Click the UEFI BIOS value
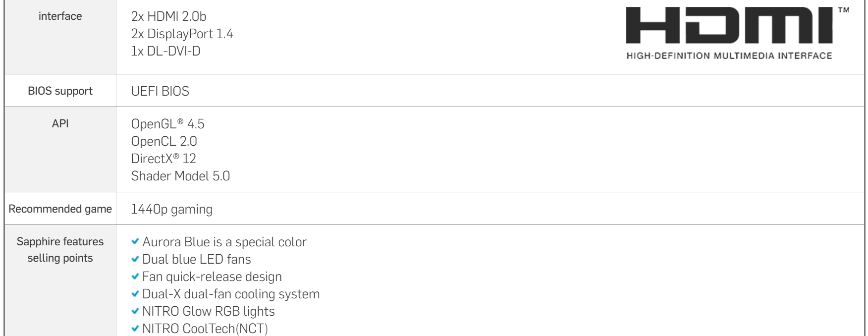This screenshot has height=336, width=868. pyautogui.click(x=160, y=91)
